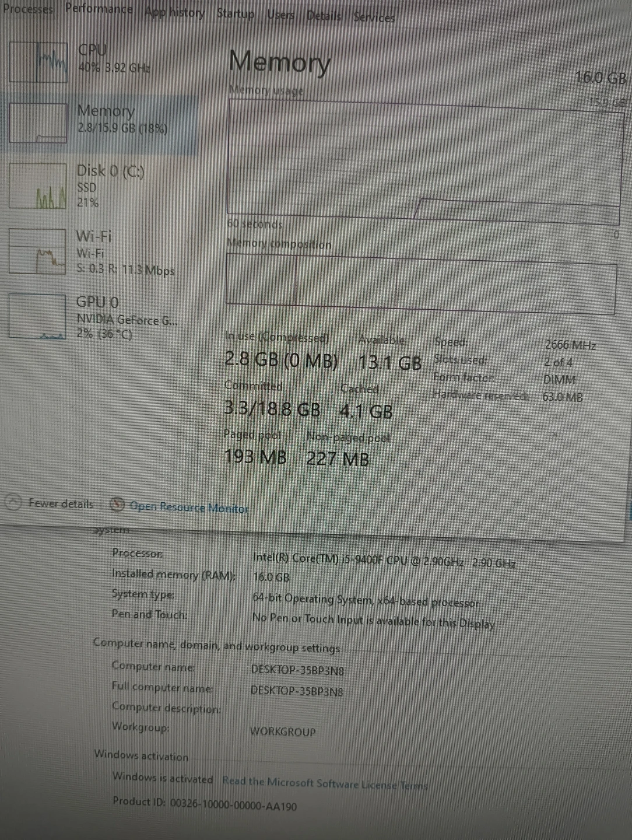The image size is (632, 840).
Task: Click the Open Resource Monitor icon
Action: 117,505
